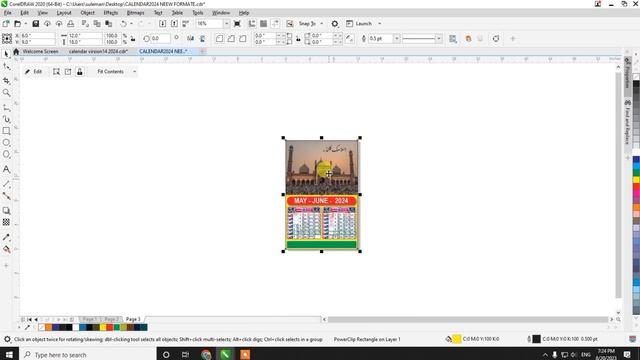Select the Artistic Media tool
The height and width of the screenshot is (360, 640).
click(x=6, y=119)
